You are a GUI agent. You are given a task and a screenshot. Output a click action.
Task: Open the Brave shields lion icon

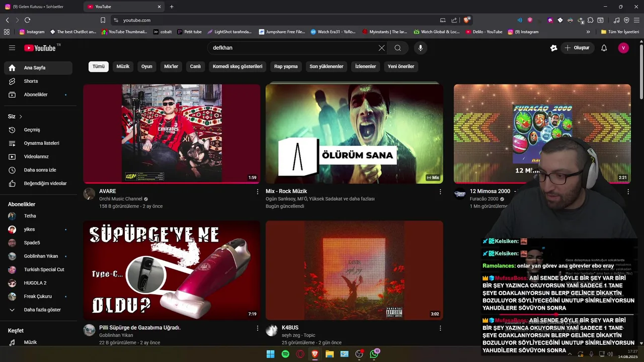tap(467, 20)
